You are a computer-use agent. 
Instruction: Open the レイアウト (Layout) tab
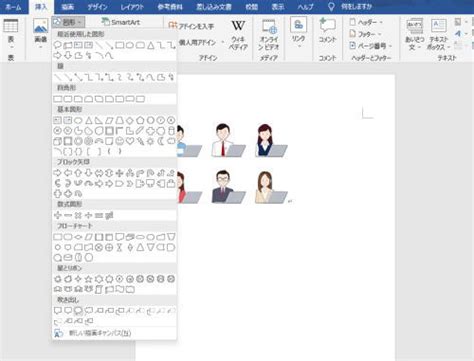[132, 7]
